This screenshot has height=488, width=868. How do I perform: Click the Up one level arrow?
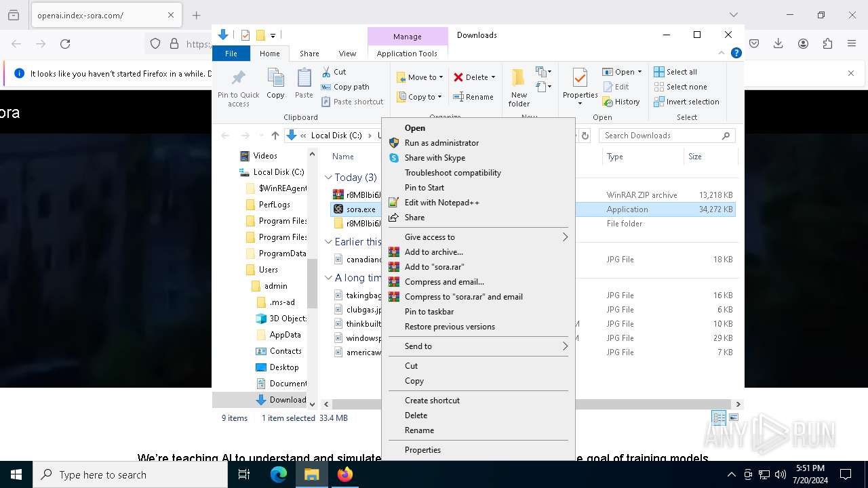(275, 136)
